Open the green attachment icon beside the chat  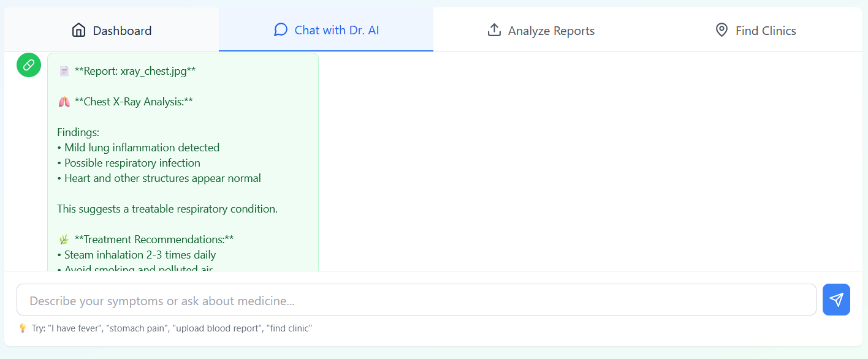pos(28,65)
